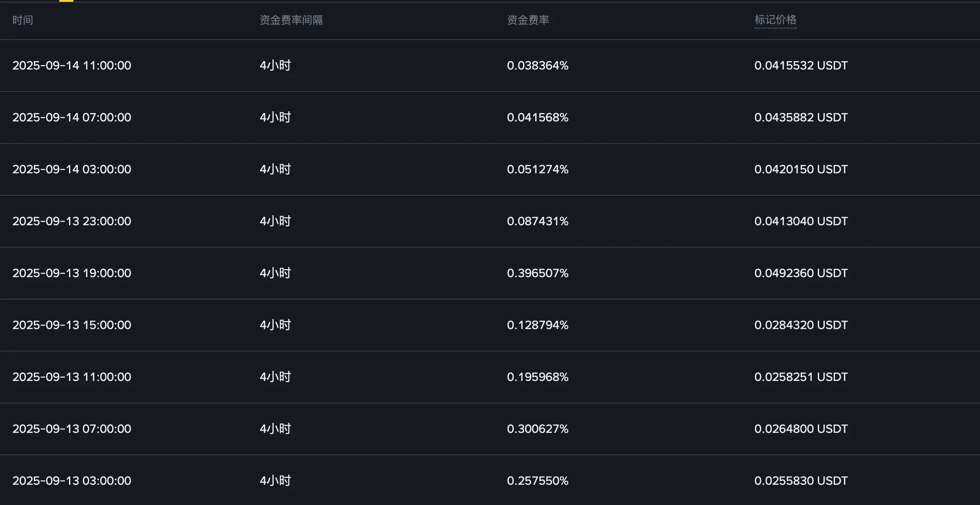Click the 标记价格 column header

point(775,20)
